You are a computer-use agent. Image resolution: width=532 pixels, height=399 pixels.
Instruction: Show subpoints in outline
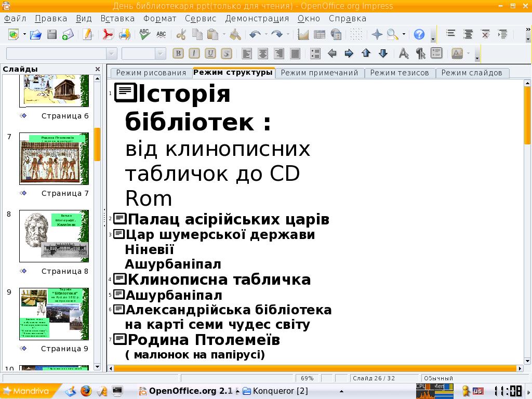503,34
